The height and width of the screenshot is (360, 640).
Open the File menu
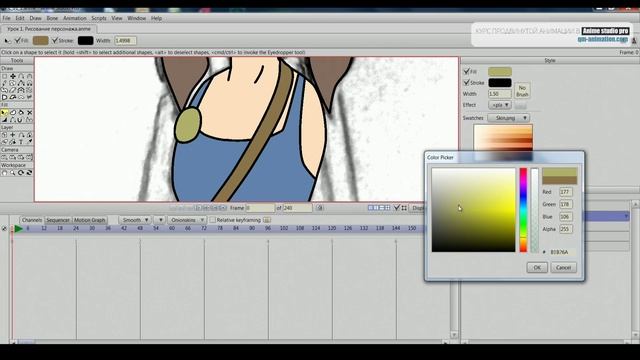6,18
